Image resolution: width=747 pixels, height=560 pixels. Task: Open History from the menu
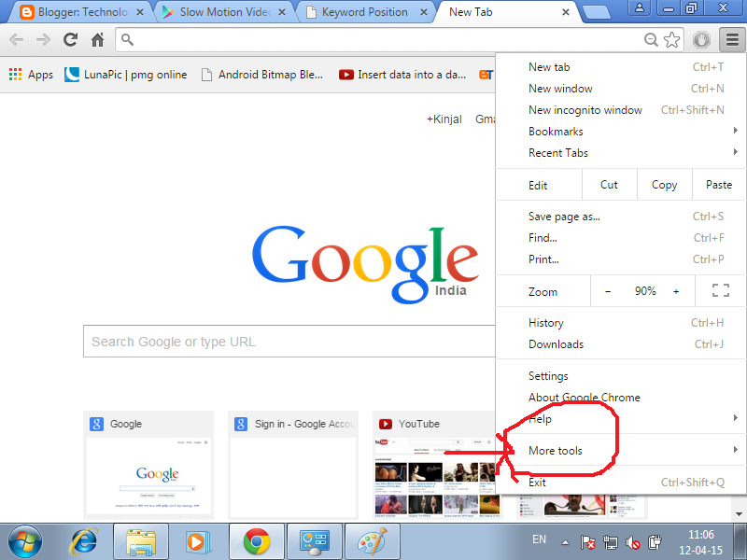pyautogui.click(x=620, y=323)
